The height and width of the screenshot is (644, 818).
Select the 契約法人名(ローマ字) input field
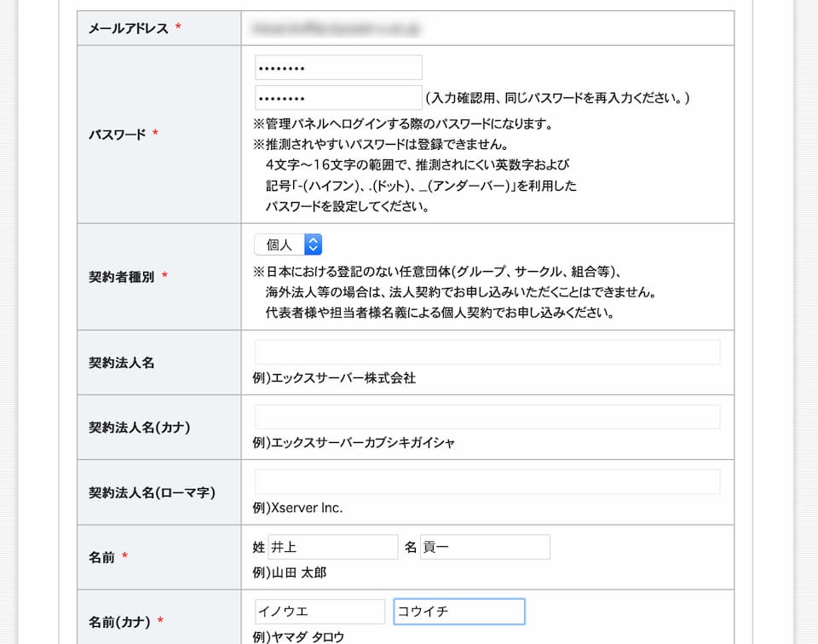point(487,482)
